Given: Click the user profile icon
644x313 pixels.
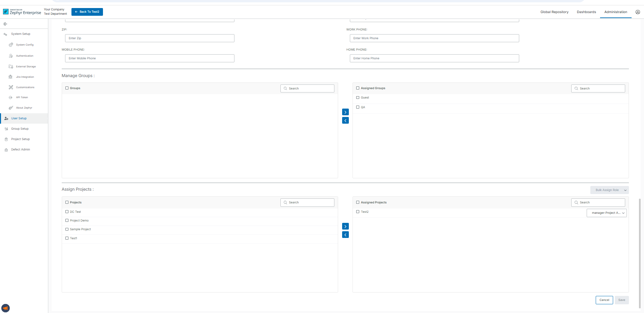Looking at the screenshot, I should (x=638, y=12).
